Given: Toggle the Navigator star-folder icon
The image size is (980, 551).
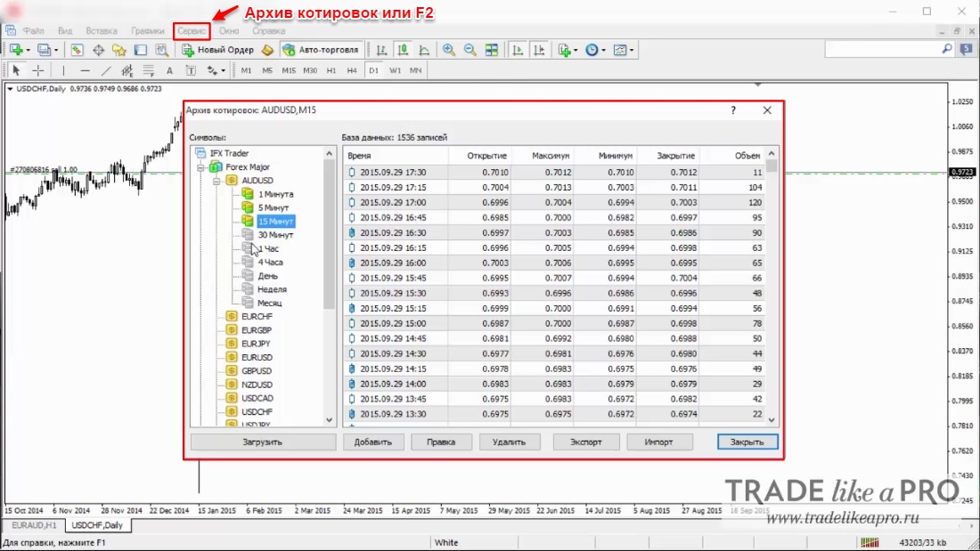Looking at the screenshot, I should (x=118, y=50).
